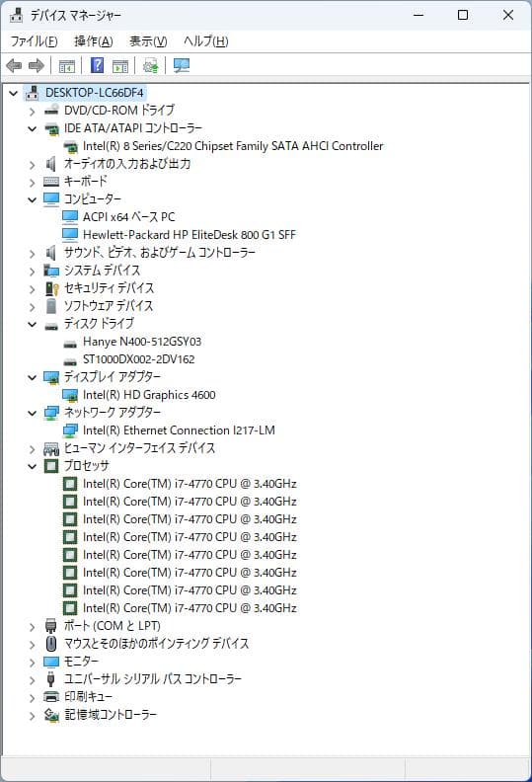This screenshot has height=782, width=532.
Task: Collapse the DESKTOP-LC66DF4 root node
Action: (14, 93)
